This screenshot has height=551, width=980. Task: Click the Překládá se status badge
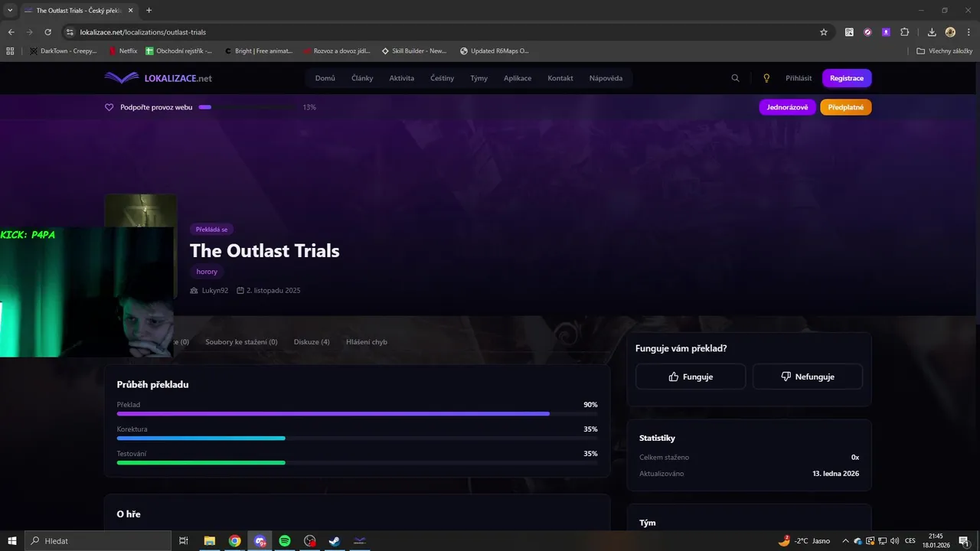pos(211,230)
